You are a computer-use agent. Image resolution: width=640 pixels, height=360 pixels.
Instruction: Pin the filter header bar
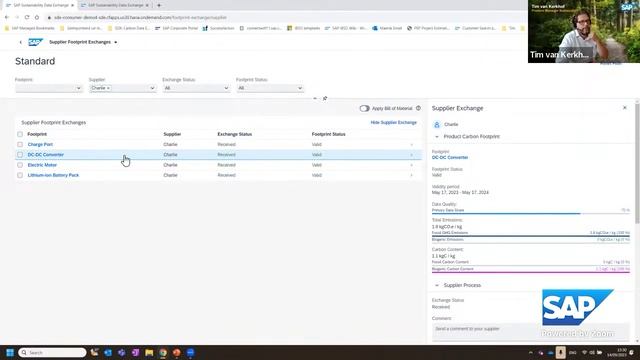(325, 98)
